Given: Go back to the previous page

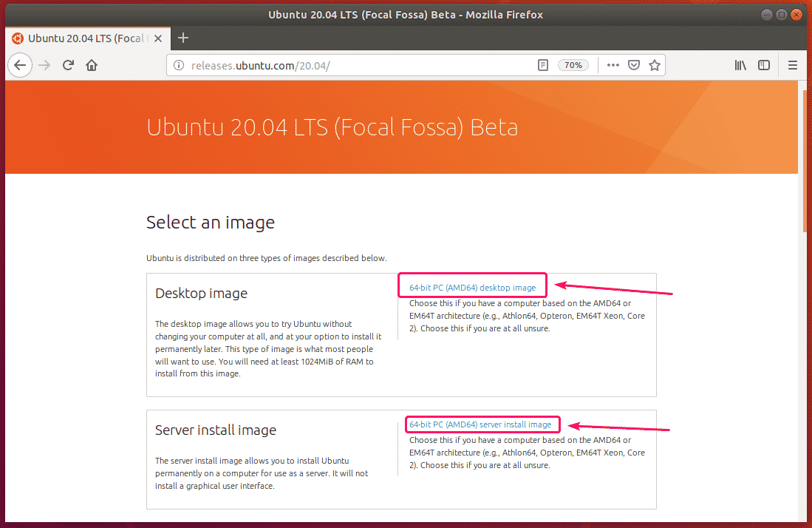Looking at the screenshot, I should click(x=20, y=65).
